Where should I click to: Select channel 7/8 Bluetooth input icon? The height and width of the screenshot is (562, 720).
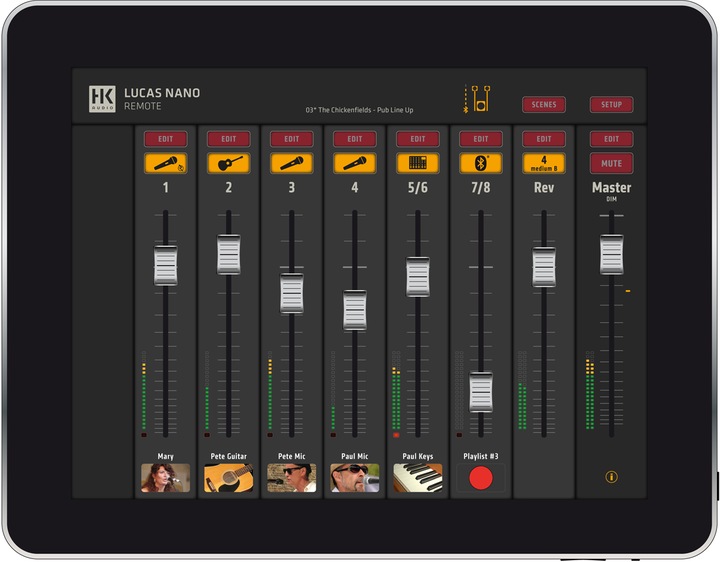481,163
